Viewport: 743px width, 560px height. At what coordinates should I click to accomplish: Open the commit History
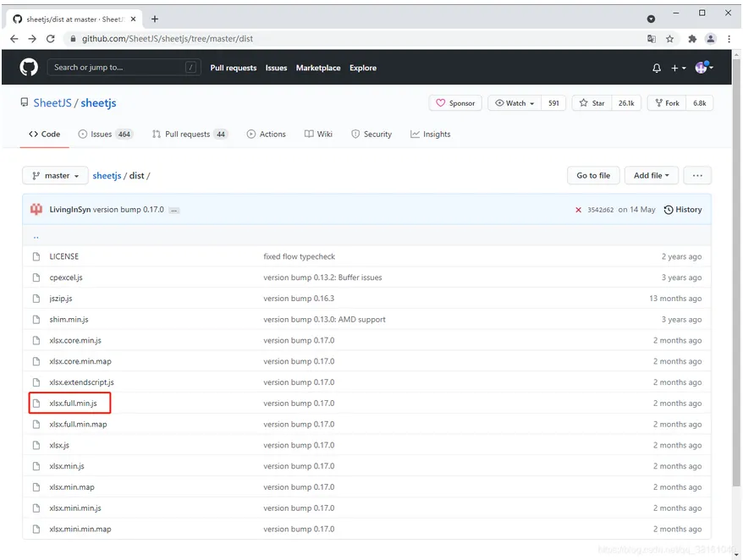coord(683,210)
